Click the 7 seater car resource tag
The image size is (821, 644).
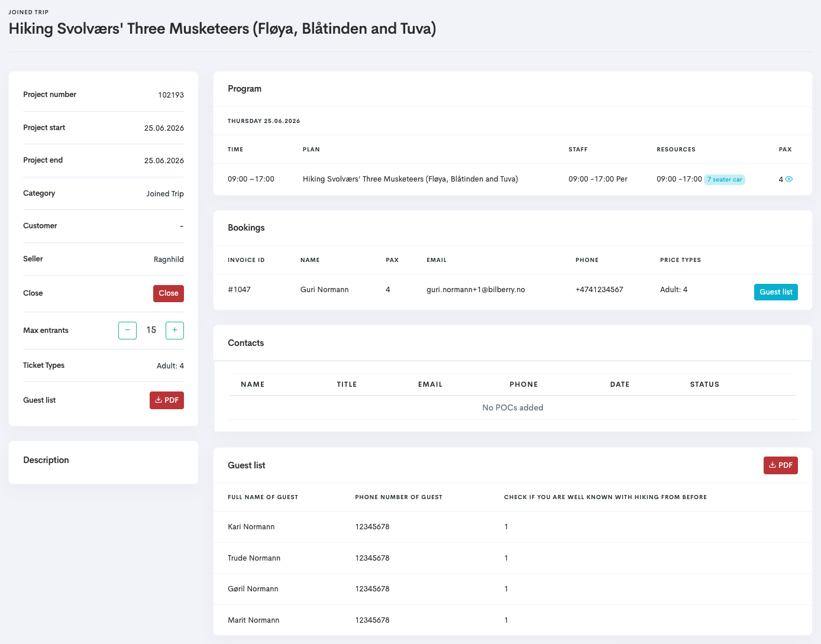(x=724, y=180)
